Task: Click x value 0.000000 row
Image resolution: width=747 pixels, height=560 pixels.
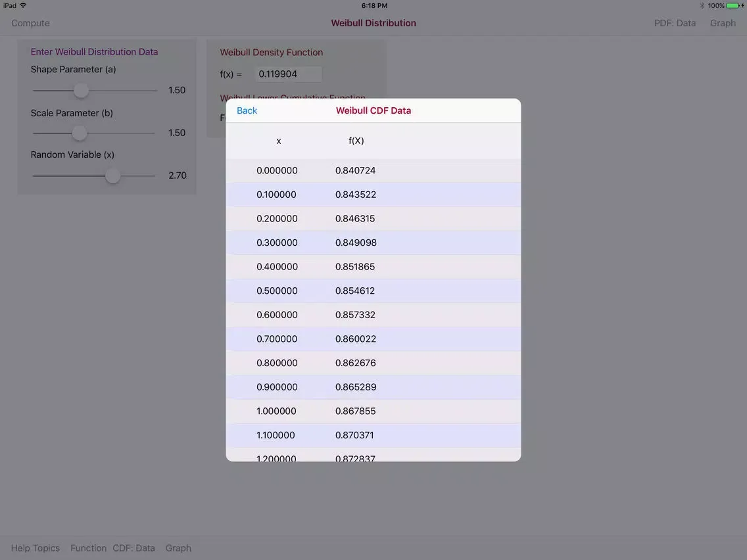Action: pos(373,170)
